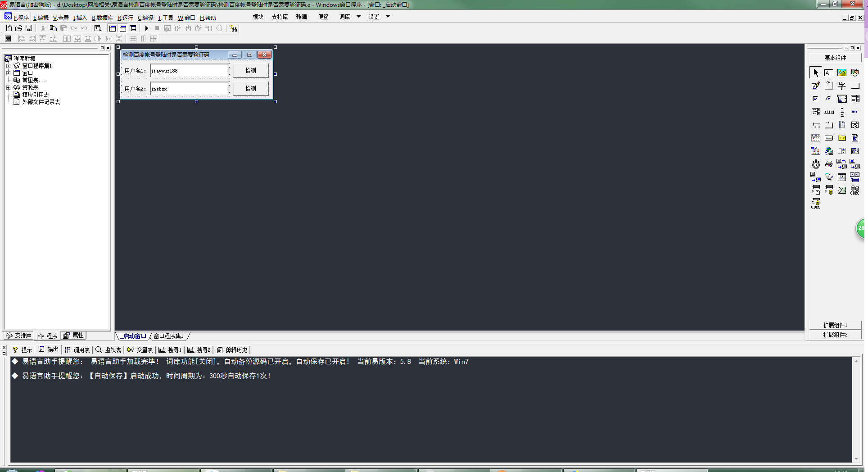This screenshot has height=472, width=868.
Task: Switch to the 属性 panel tab
Action: click(x=74, y=336)
